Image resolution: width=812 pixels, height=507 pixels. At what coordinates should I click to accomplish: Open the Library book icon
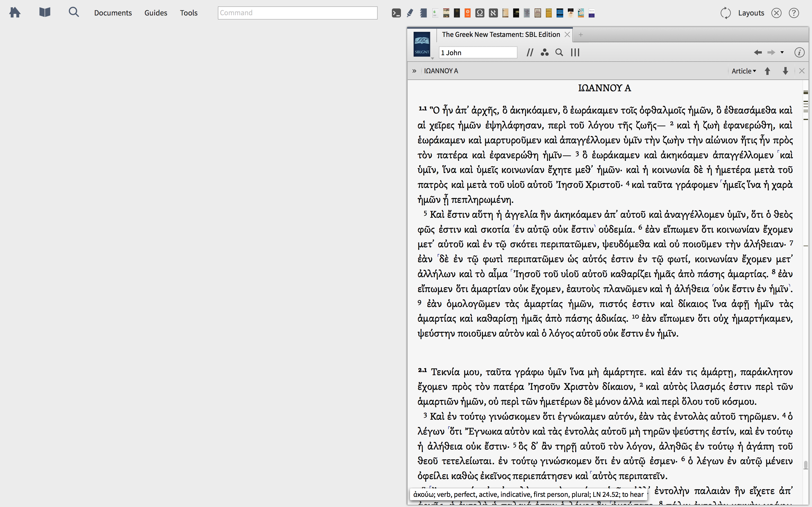[45, 13]
